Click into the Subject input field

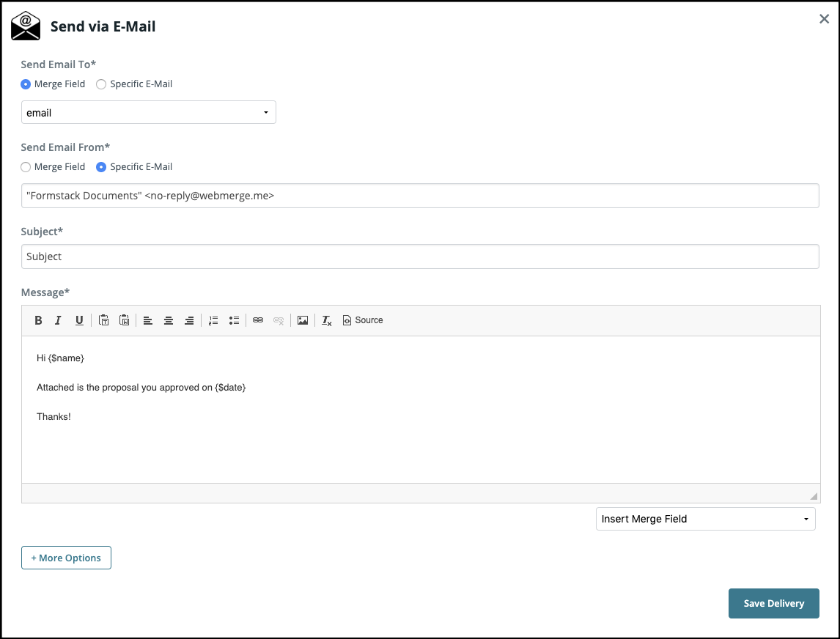(x=420, y=256)
